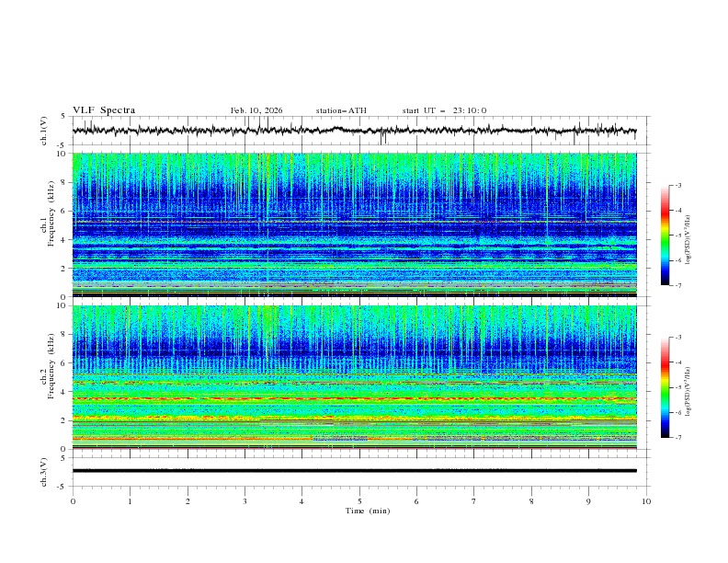728x563 pixels.
Task: Click the ch.1 frequency tick label "6"
Action: coord(64,212)
